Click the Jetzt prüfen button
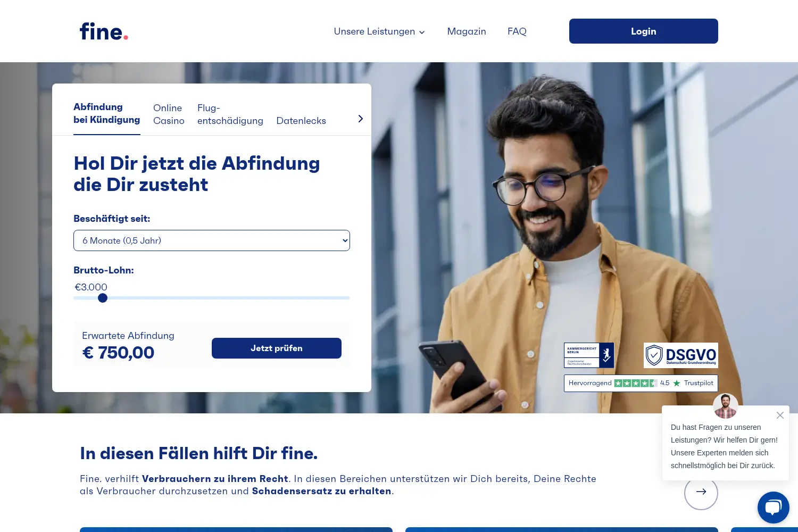The height and width of the screenshot is (532, 798). [277, 348]
